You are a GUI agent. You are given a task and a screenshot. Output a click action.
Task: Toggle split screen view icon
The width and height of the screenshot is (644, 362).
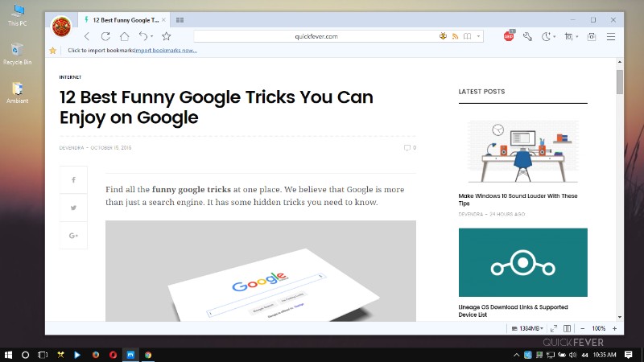point(567,328)
